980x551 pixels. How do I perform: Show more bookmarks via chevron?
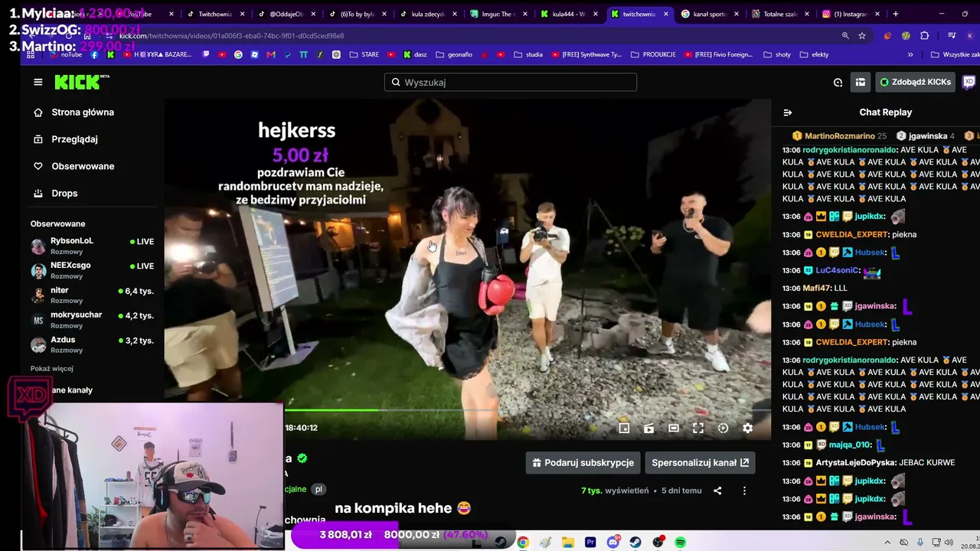tap(910, 55)
